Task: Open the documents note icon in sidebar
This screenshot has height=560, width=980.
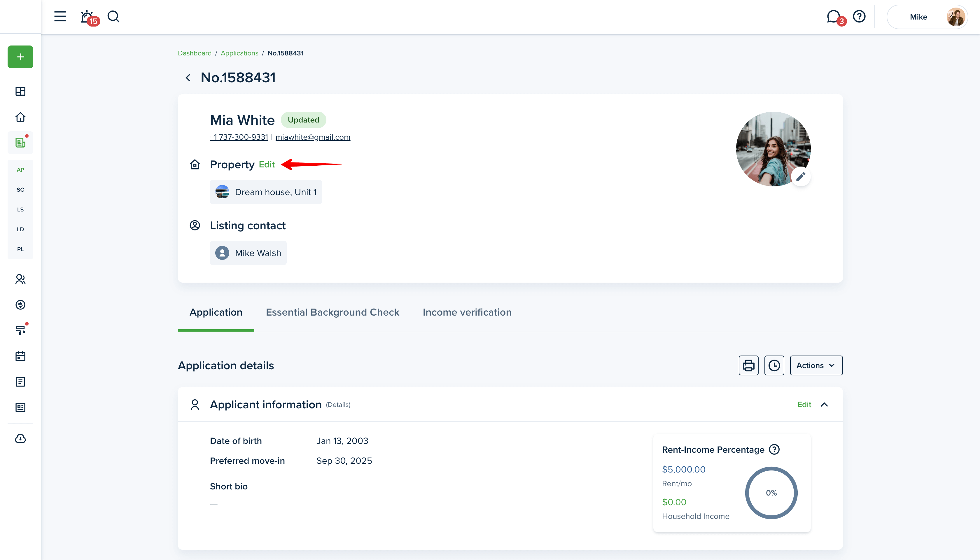Action: click(20, 381)
